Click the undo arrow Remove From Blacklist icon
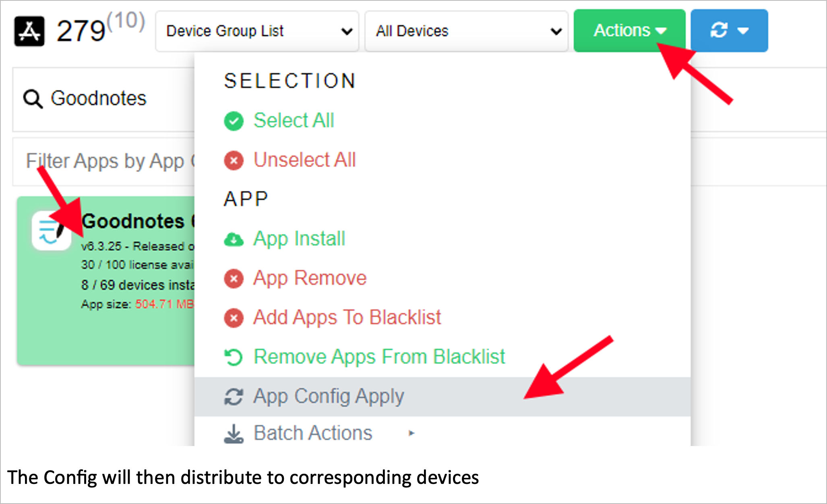Viewport: 827px width, 504px height. click(x=234, y=357)
